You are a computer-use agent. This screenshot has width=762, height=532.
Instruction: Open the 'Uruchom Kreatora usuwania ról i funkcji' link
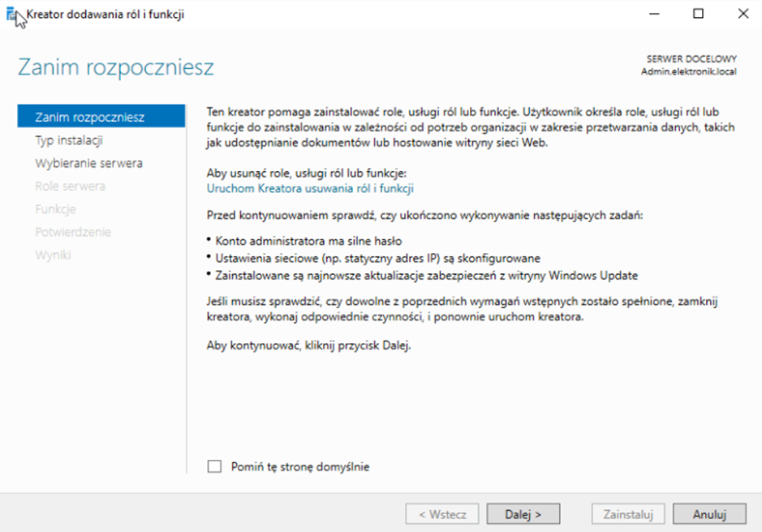pyautogui.click(x=311, y=188)
